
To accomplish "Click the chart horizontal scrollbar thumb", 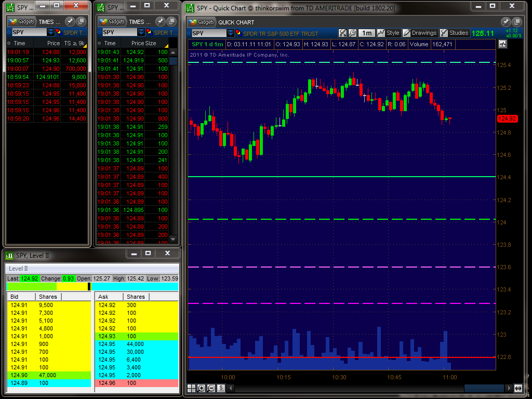I will click(x=484, y=388).
